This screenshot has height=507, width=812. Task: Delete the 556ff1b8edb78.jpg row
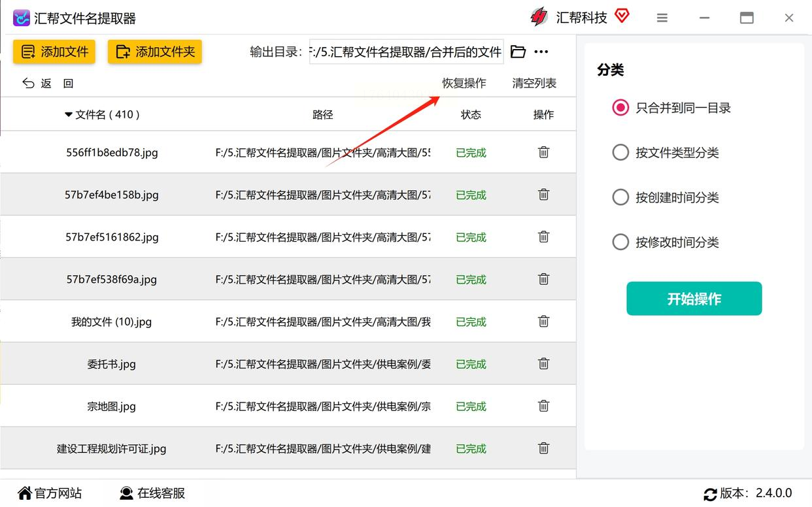543,152
